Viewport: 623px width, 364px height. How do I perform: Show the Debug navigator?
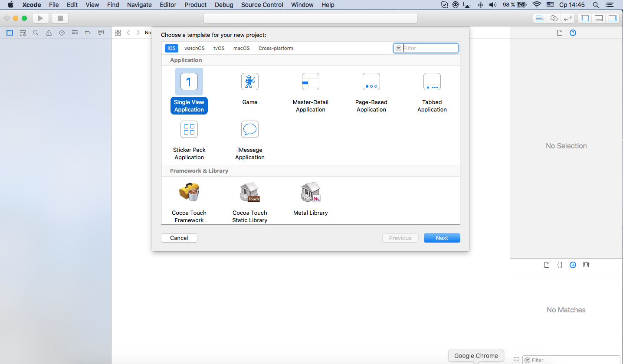click(x=75, y=33)
